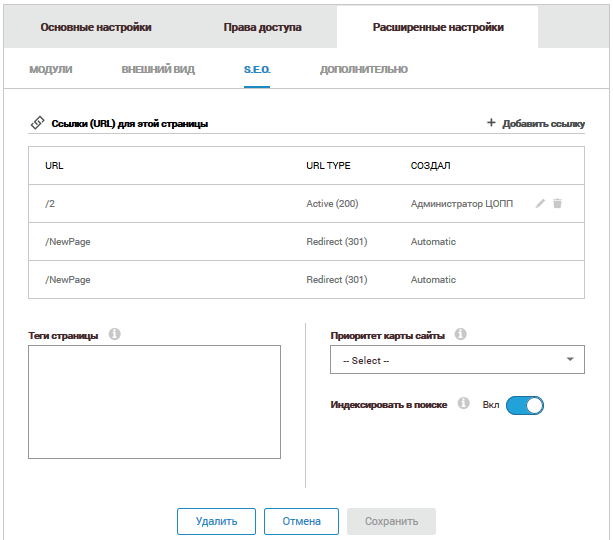
Task: Click info icon next to Теги страницы
Action: click(114, 334)
